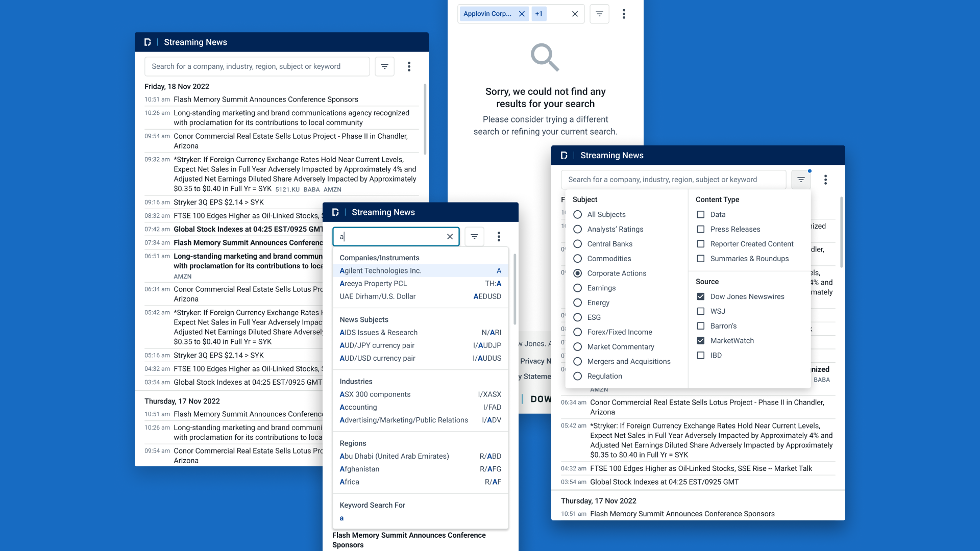Choose Areeya Property PCL suggestion
Screen dimensions: 980x551
tap(421, 284)
